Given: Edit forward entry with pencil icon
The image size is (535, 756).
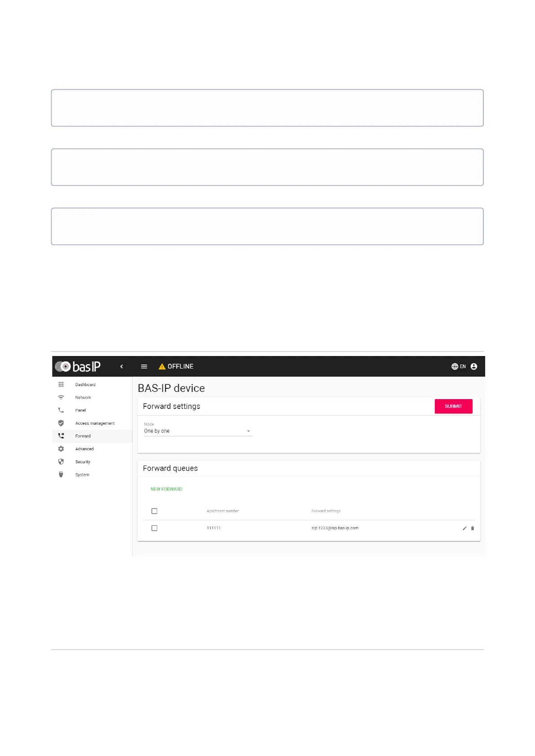Looking at the screenshot, I should pos(464,528).
